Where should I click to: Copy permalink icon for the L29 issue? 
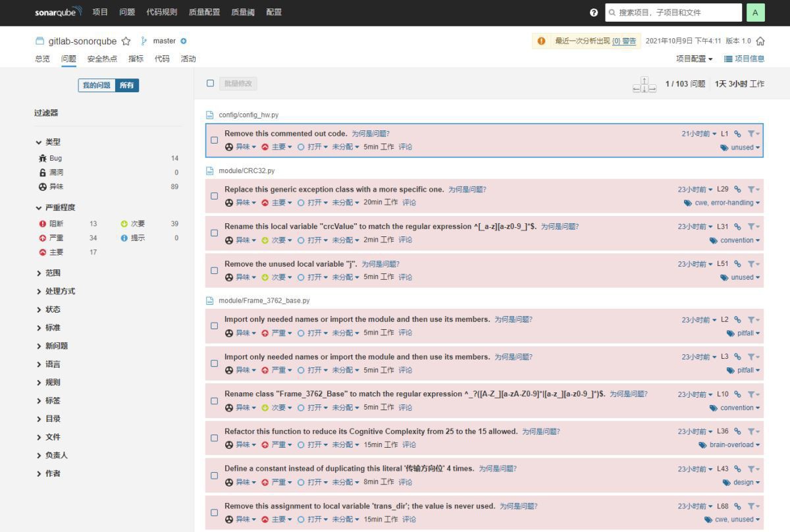pos(738,189)
